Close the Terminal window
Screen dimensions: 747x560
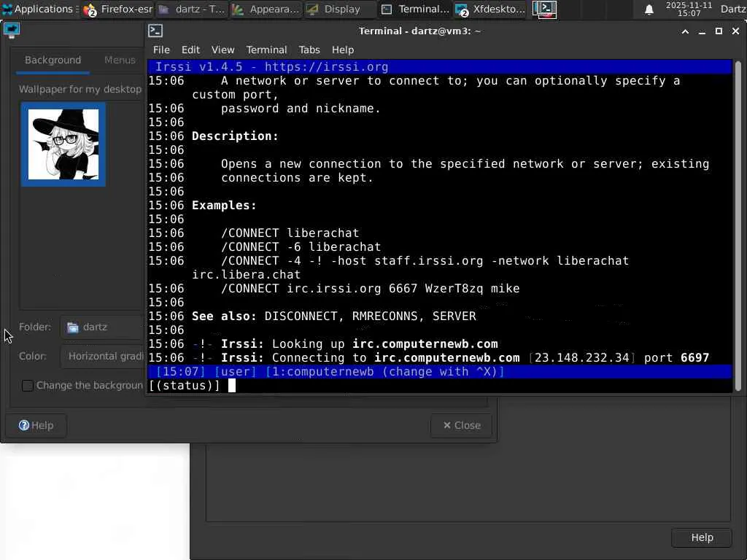coord(735,31)
